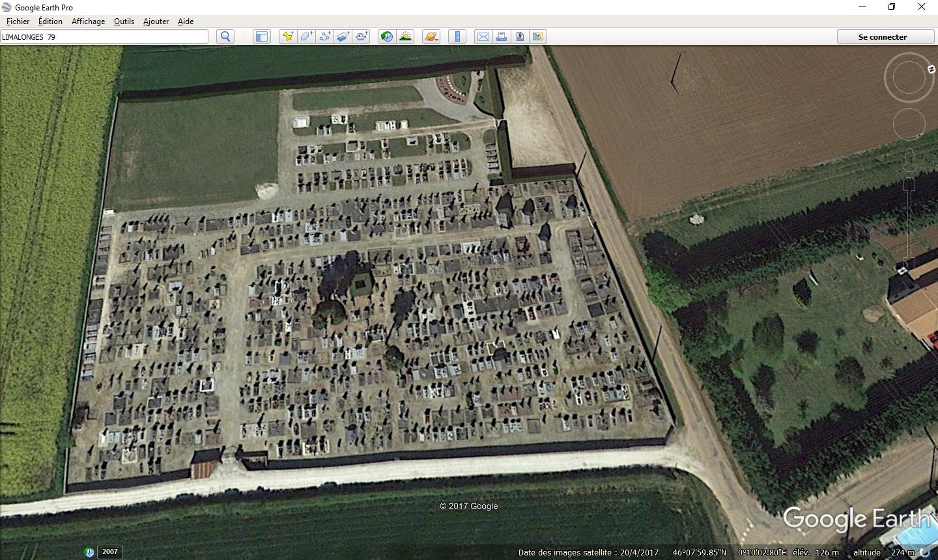Screen dimensions: 938x560
Task: Record a tour with the camera icon
Action: coord(362,36)
